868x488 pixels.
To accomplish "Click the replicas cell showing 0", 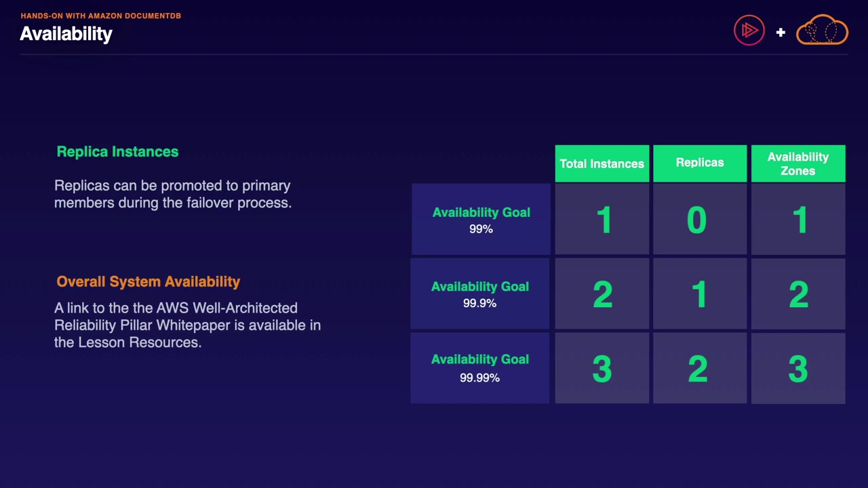I will coord(697,220).
